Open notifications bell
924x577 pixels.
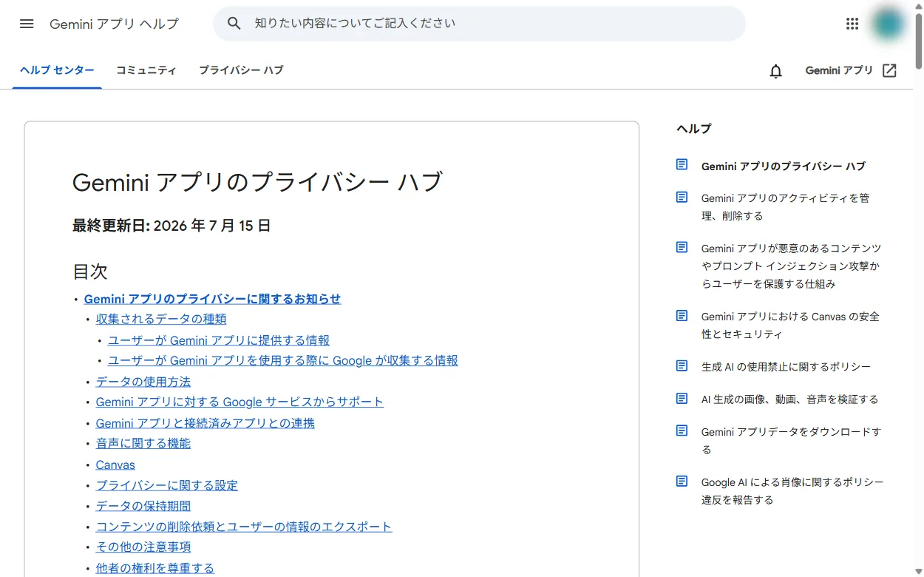pos(775,71)
